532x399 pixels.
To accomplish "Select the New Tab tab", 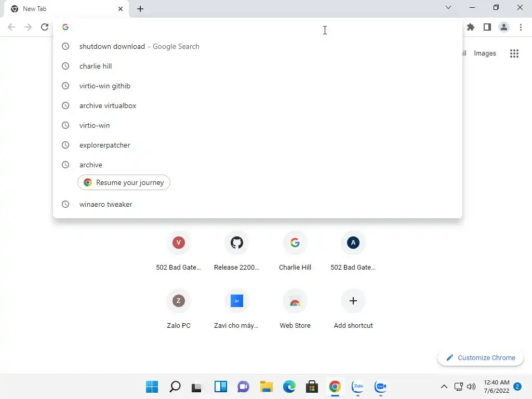I will (x=66, y=9).
